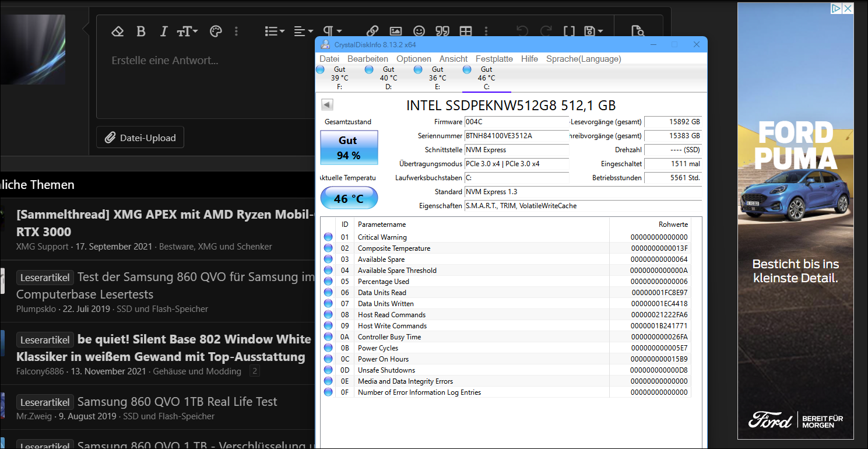
Task: Click the Ford Puma advertisement banner
Action: [796, 221]
